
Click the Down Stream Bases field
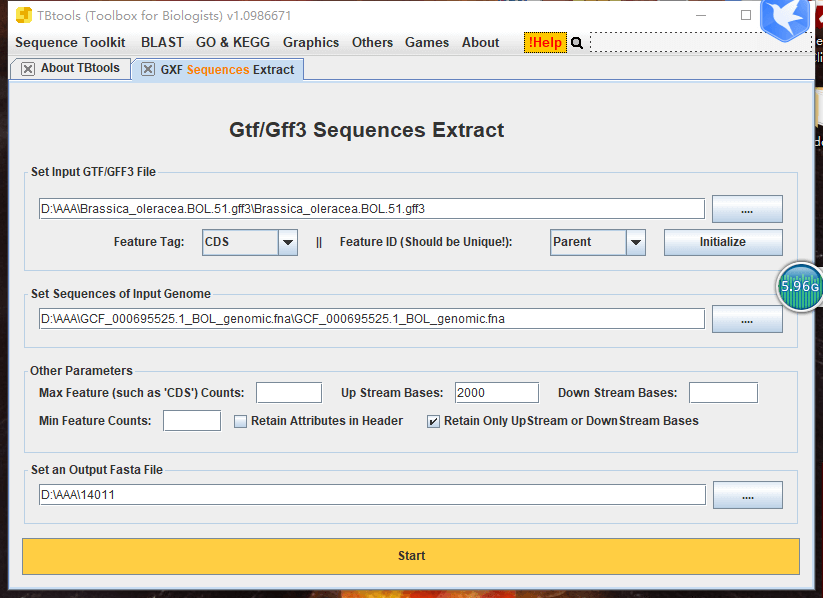[723, 393]
